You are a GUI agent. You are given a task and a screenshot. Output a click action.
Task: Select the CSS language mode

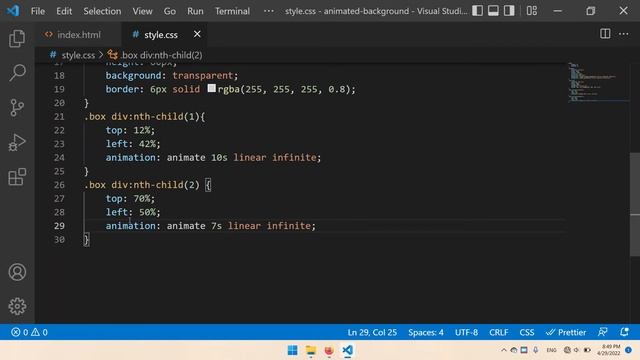click(x=527, y=332)
